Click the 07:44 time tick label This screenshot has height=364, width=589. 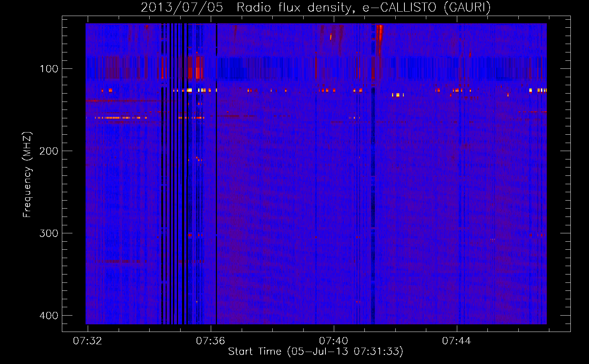pos(456,341)
